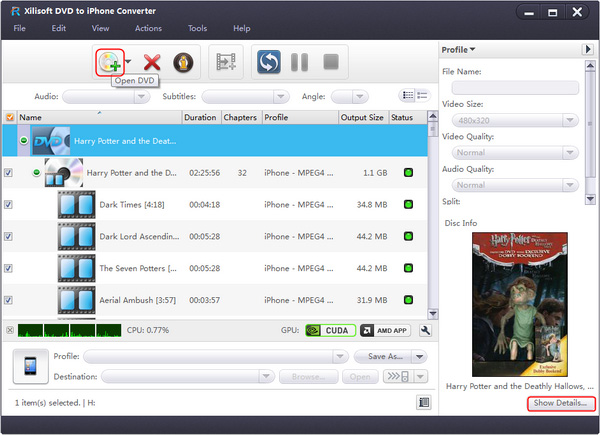
Task: Open the Video Size dropdown
Action: (x=569, y=120)
